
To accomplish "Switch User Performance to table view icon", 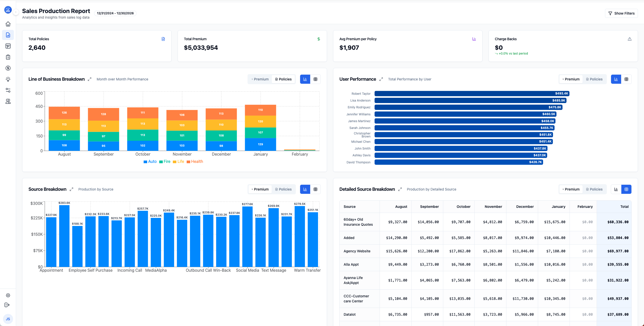I will 626,79.
